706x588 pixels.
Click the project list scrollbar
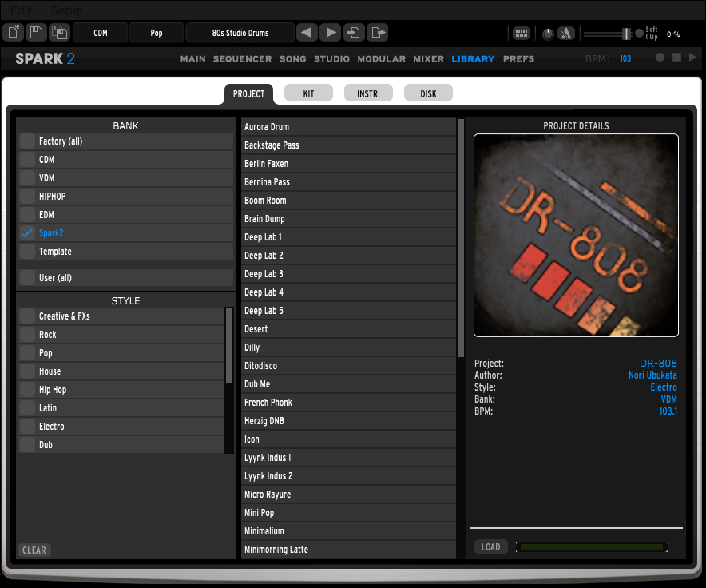461,238
